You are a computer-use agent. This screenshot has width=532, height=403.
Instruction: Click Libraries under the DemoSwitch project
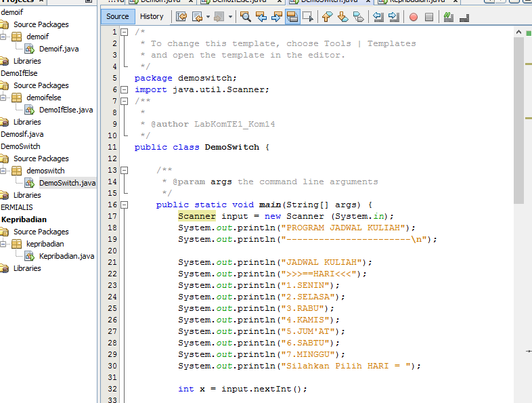click(x=27, y=195)
